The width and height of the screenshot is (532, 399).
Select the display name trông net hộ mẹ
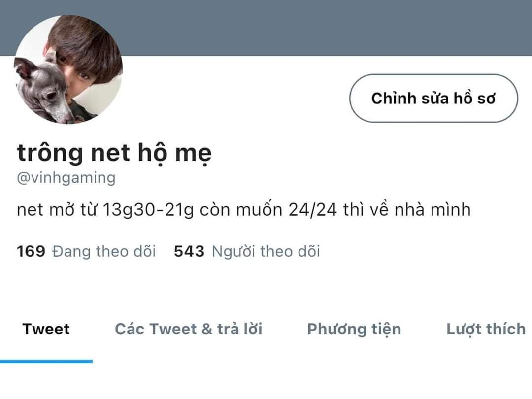point(114,153)
